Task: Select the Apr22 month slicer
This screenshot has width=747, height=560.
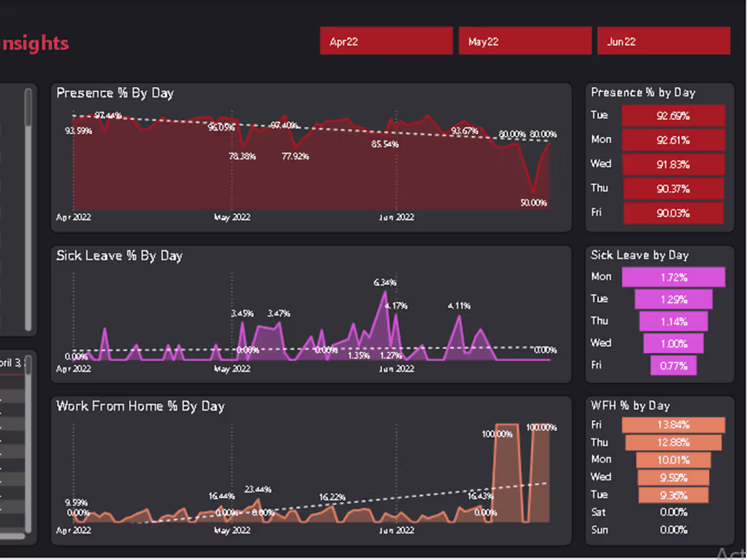Action: 386,41
